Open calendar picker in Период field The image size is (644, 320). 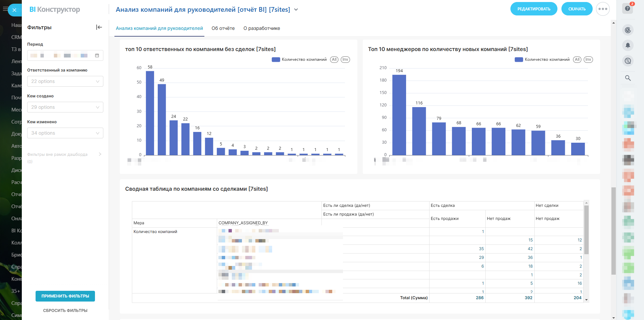97,55
